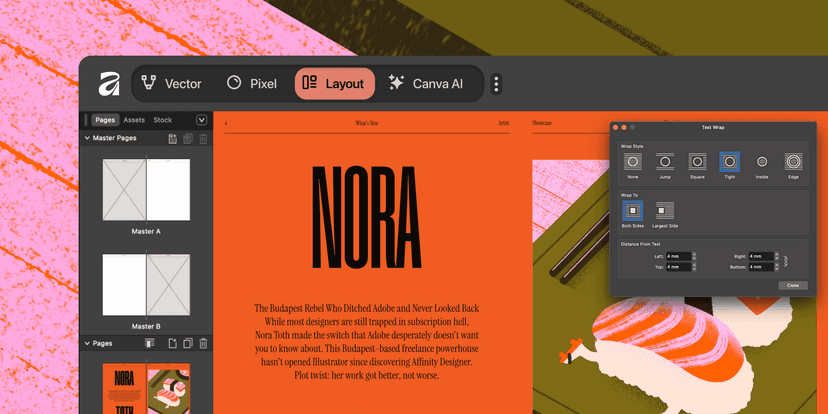Screen dimensions: 828x414
Task: Duplicate page icon in Pages section header
Action: pyautogui.click(x=188, y=344)
